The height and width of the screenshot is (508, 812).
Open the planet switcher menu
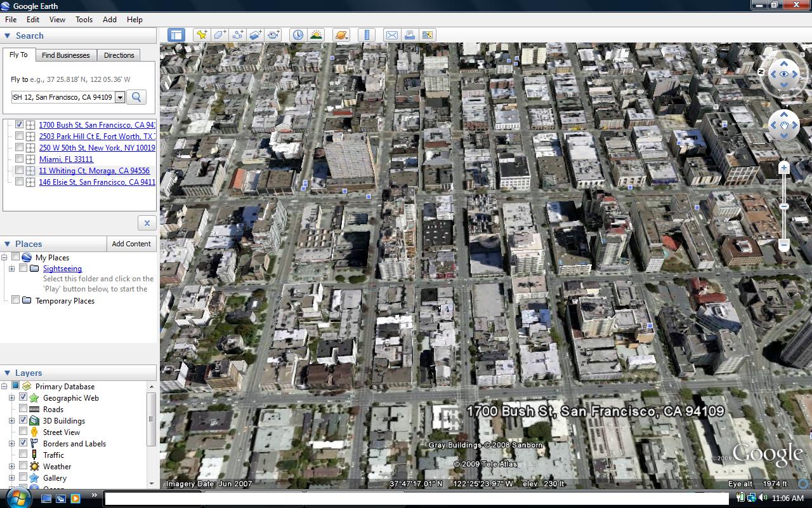coord(341,35)
